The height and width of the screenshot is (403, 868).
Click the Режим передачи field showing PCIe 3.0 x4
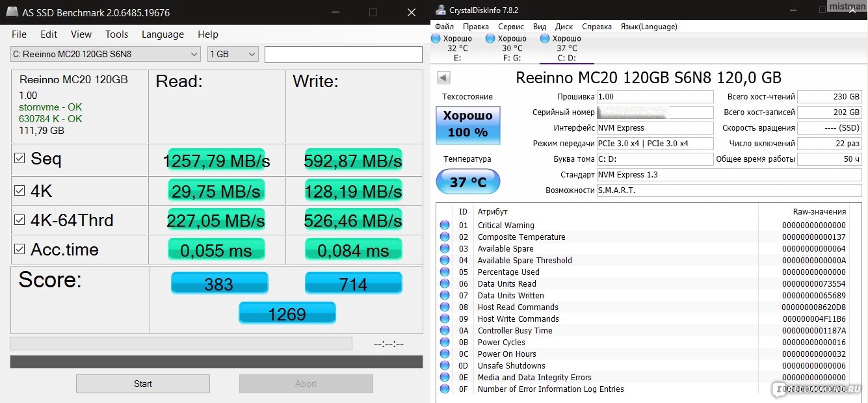point(655,144)
